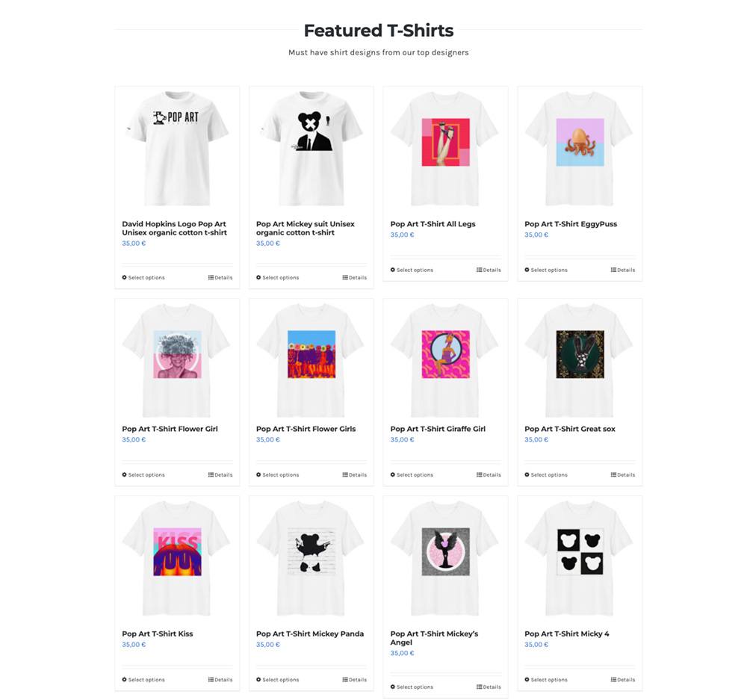Viewport: 747px width, 700px height.
Task: Open Details for Mickey's Angel shirt
Action: (489, 687)
